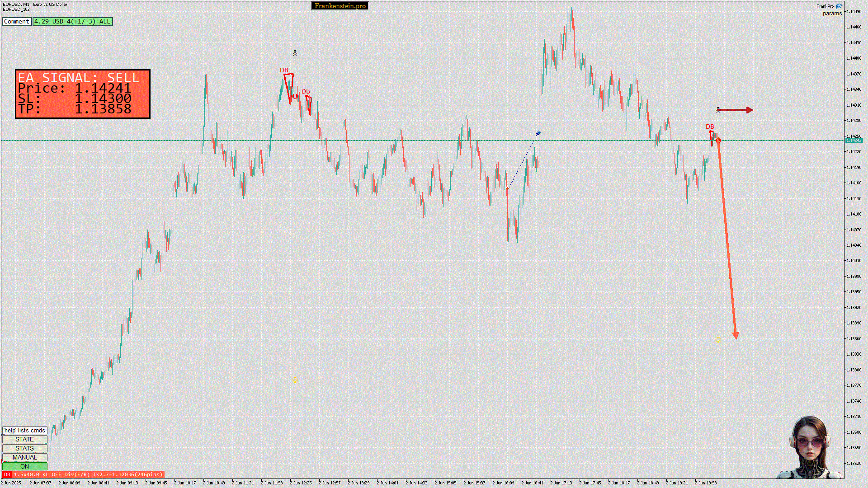
Task: Click the skull marker above first DB pattern
Action: [295, 53]
